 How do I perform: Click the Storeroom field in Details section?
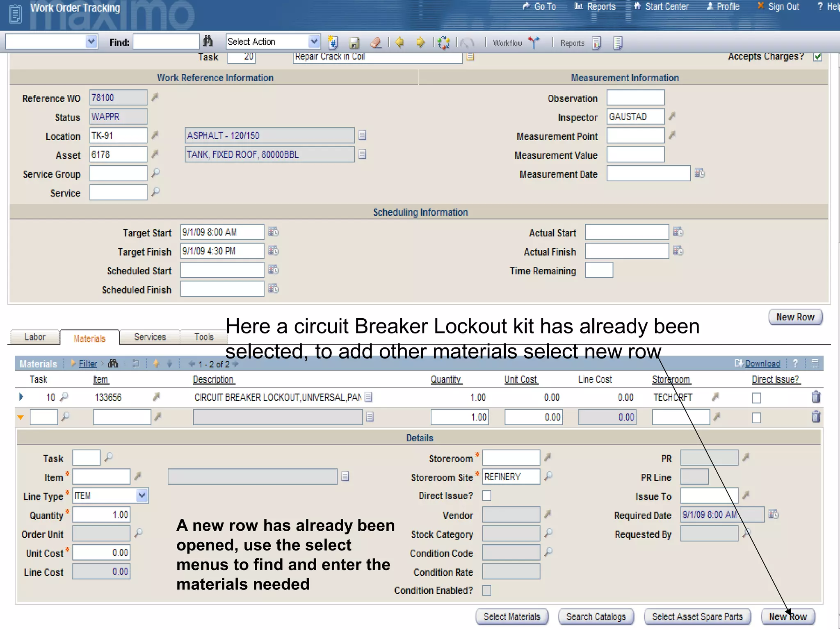(511, 457)
